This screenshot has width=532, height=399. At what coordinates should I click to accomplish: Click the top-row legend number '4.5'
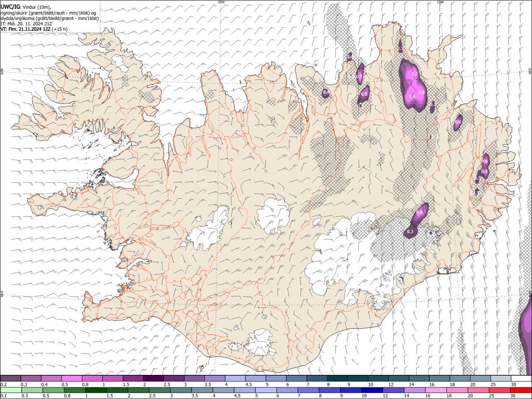(249, 384)
